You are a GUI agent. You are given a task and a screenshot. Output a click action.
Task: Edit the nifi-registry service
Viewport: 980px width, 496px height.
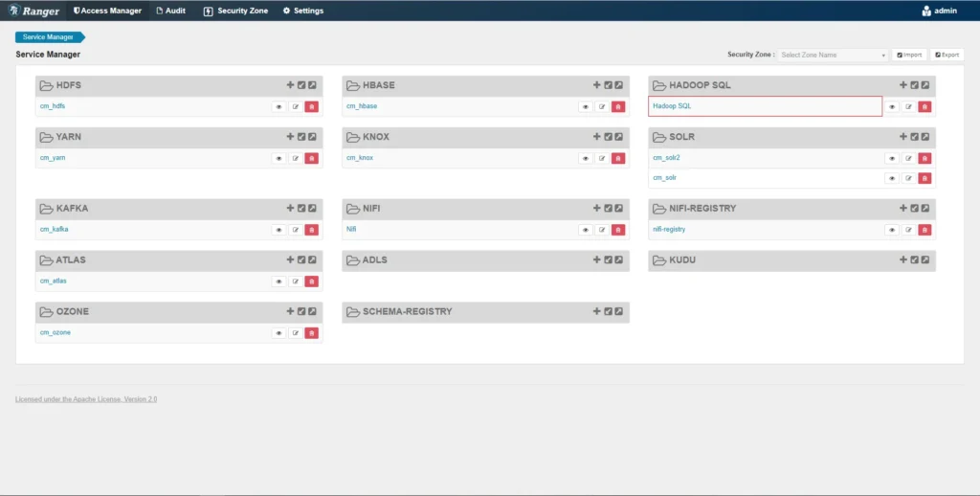tap(909, 230)
